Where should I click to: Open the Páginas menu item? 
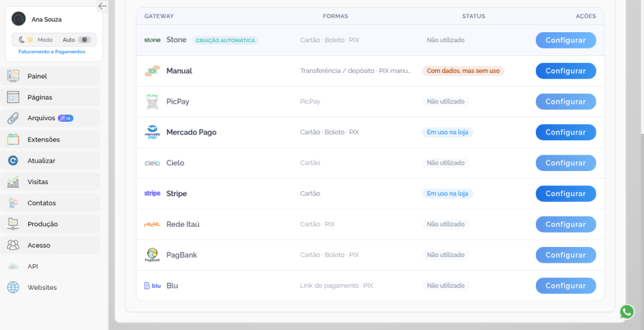click(50, 97)
